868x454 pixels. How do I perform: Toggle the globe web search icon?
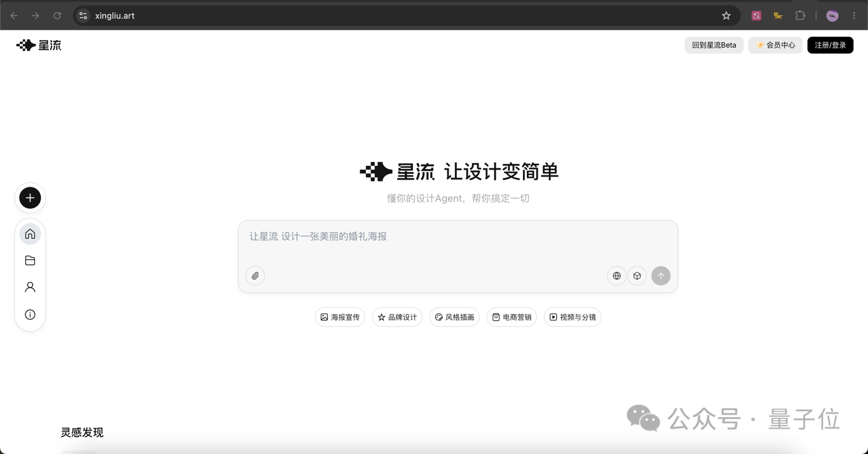coord(616,276)
